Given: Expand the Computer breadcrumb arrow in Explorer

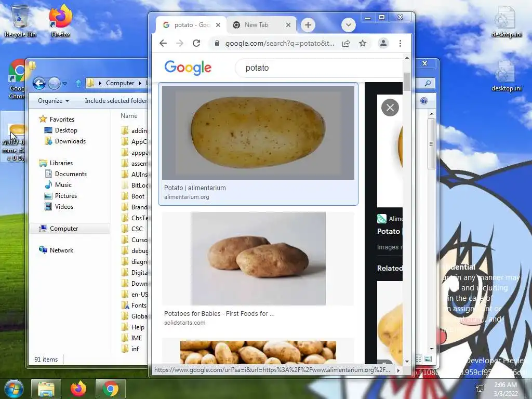Looking at the screenshot, I should pyautogui.click(x=140, y=83).
